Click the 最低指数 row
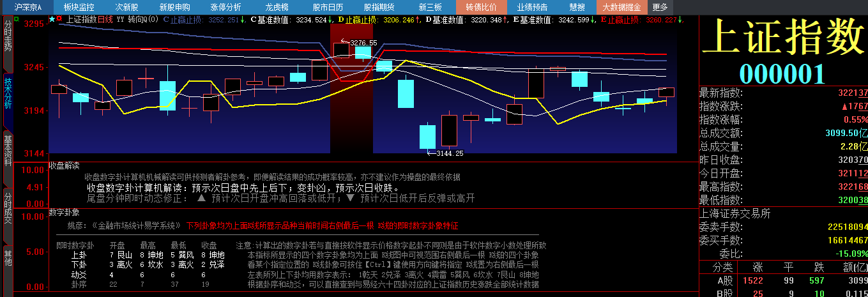The image size is (868, 297). pyautogui.click(x=784, y=201)
